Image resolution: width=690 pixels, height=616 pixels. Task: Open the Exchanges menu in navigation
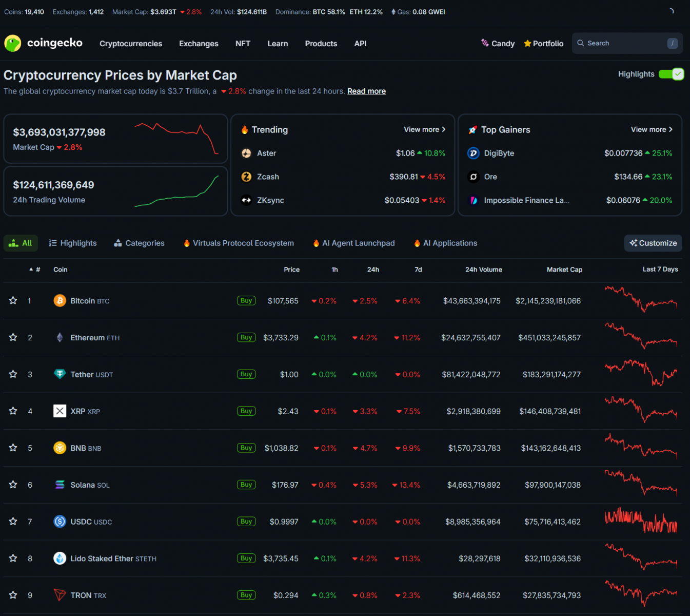click(x=199, y=44)
